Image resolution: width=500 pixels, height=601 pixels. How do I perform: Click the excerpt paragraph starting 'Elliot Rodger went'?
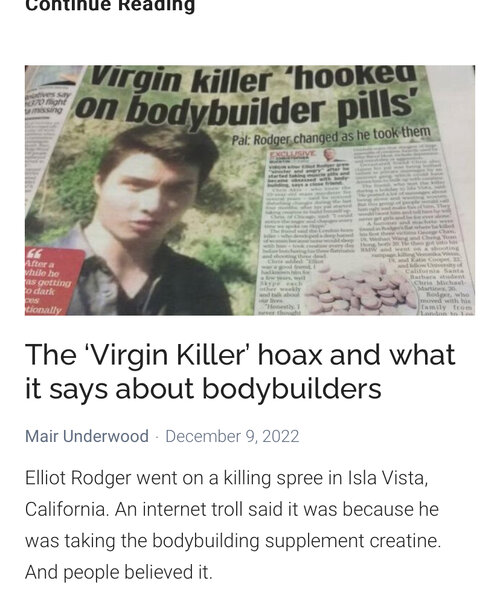click(x=233, y=525)
